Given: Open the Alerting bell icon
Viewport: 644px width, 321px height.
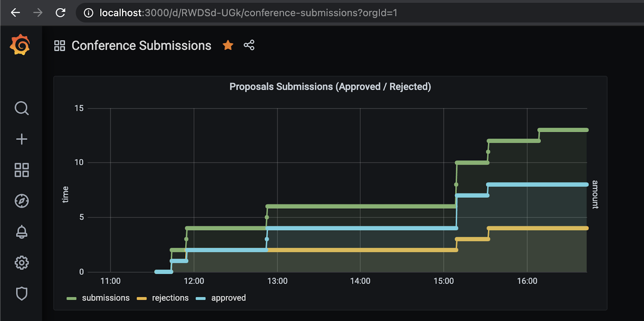Looking at the screenshot, I should (22, 232).
